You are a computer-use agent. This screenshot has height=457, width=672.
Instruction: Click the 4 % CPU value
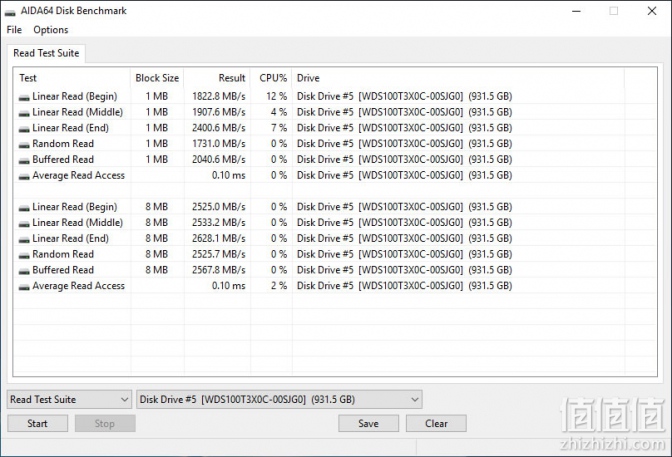(x=279, y=112)
